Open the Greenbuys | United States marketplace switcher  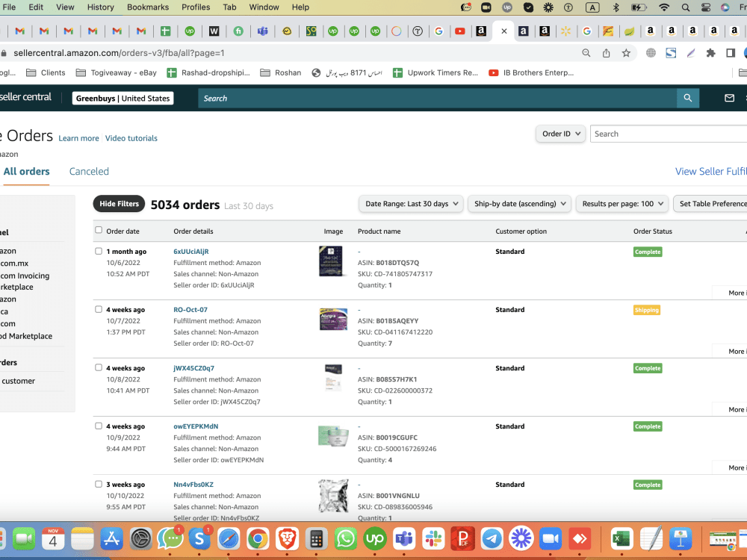[x=123, y=98]
